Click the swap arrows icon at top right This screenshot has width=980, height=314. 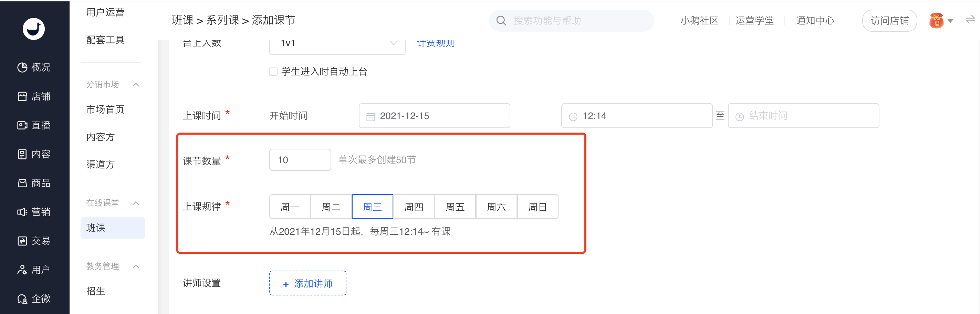click(970, 20)
